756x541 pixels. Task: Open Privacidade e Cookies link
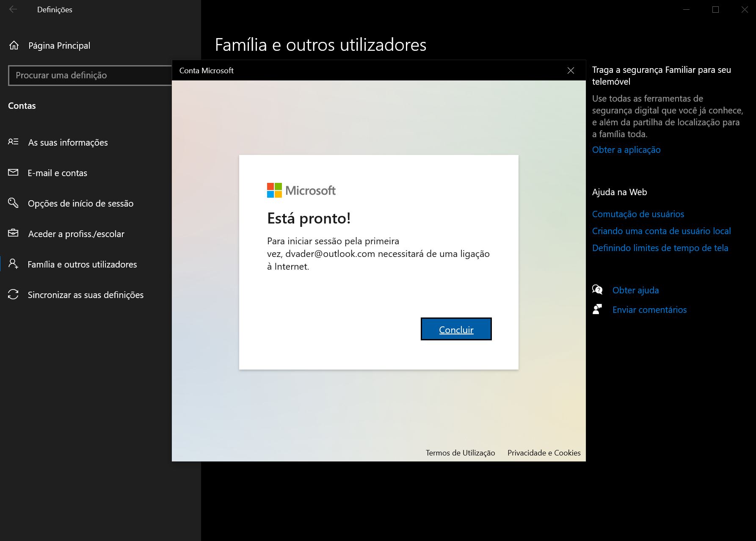click(x=544, y=453)
